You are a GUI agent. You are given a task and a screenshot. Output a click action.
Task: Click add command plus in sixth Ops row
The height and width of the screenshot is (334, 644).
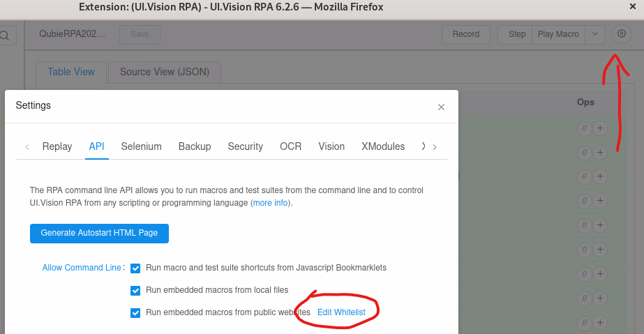tap(600, 250)
